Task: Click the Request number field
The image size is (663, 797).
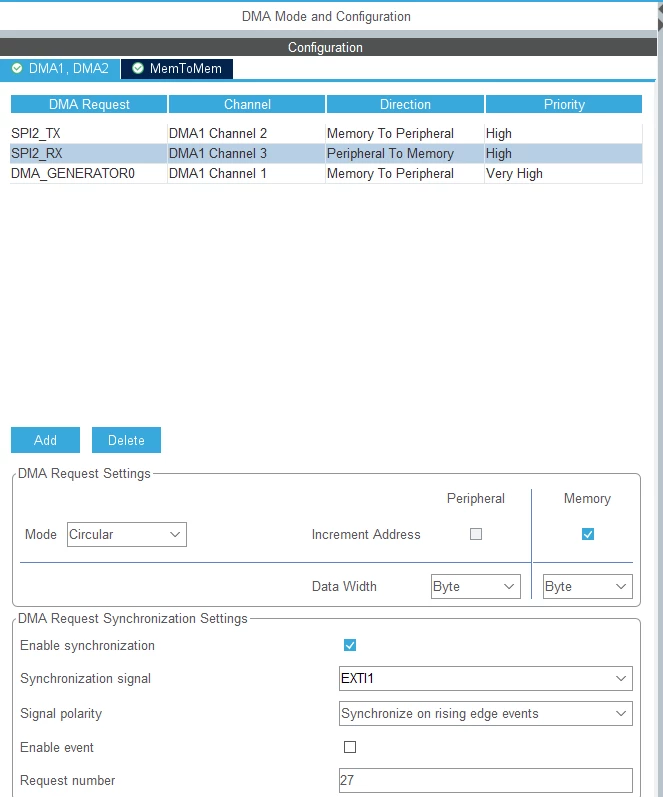Action: pyautogui.click(x=486, y=781)
